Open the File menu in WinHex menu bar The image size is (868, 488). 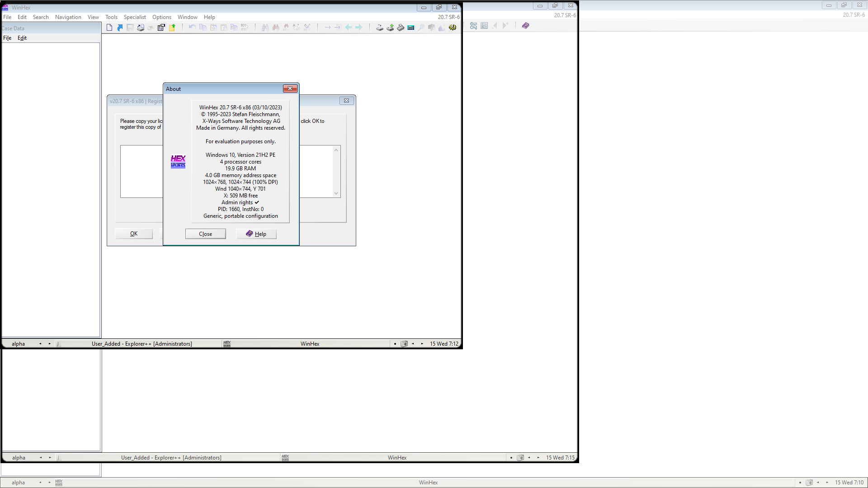pos(7,17)
